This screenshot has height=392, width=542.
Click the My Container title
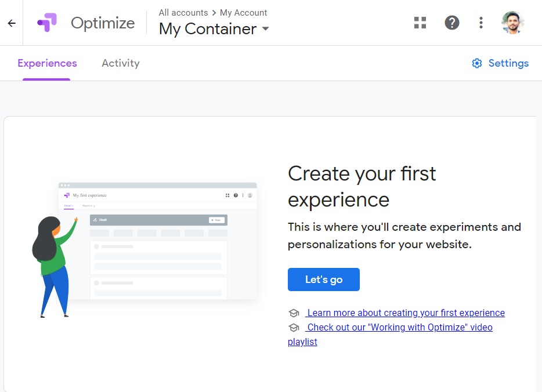pyautogui.click(x=208, y=29)
